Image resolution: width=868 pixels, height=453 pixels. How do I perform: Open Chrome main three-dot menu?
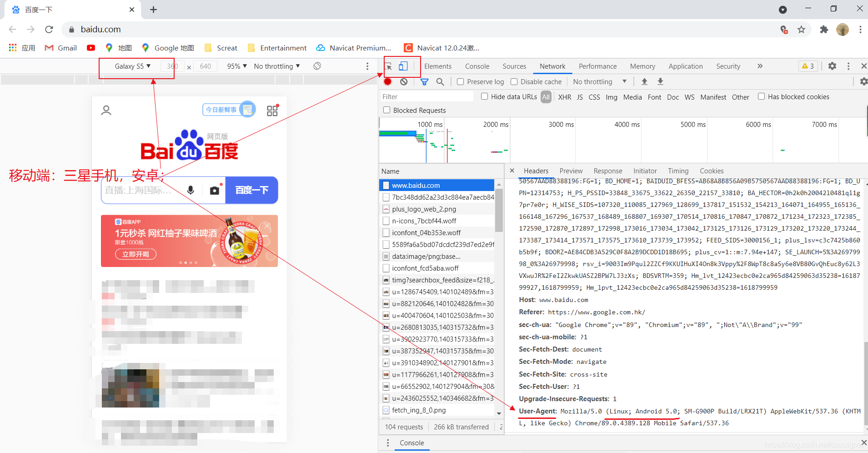pyautogui.click(x=860, y=30)
